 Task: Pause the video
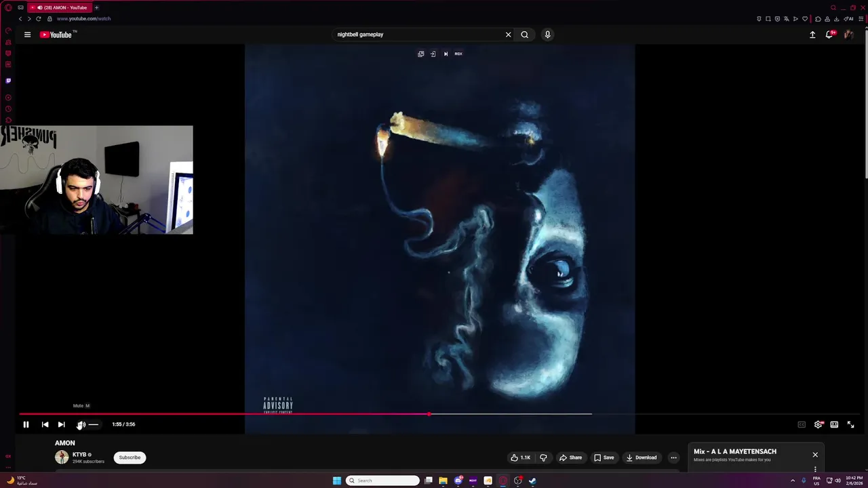tap(26, 424)
